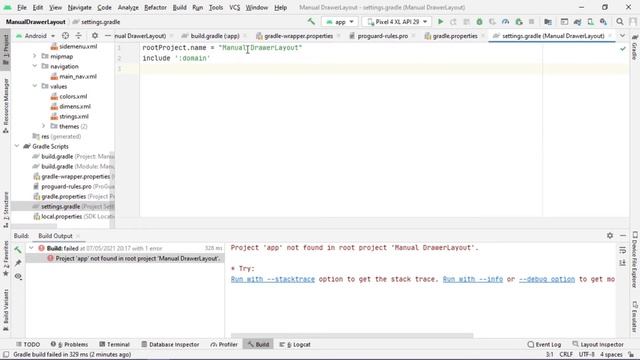Image resolution: width=640 pixels, height=360 pixels.
Task: Open Build panel settings gear
Action: tap(610, 236)
